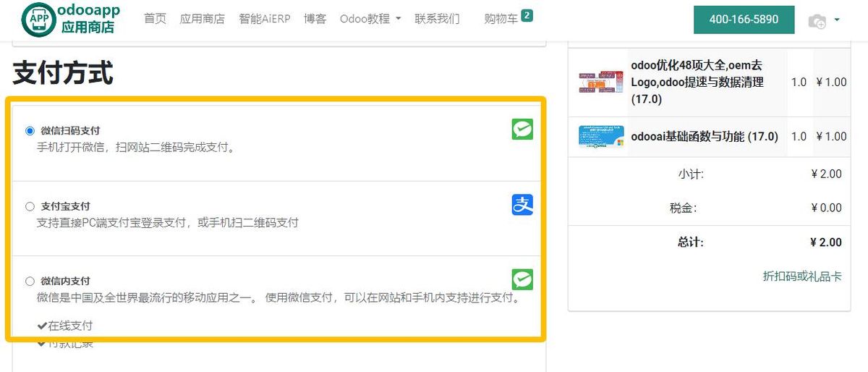Click the odooapp 应用商店 logo

point(71,20)
